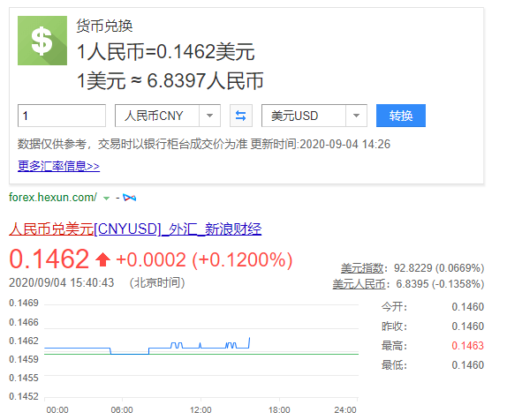Click the 0.1469 chart axis label
This screenshot has width=507, height=420.
tap(24, 303)
